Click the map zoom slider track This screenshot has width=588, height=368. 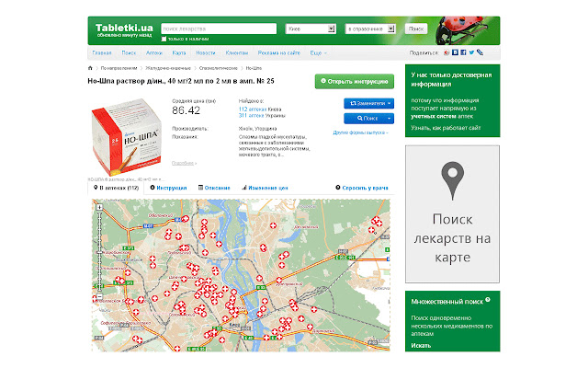coord(99,251)
